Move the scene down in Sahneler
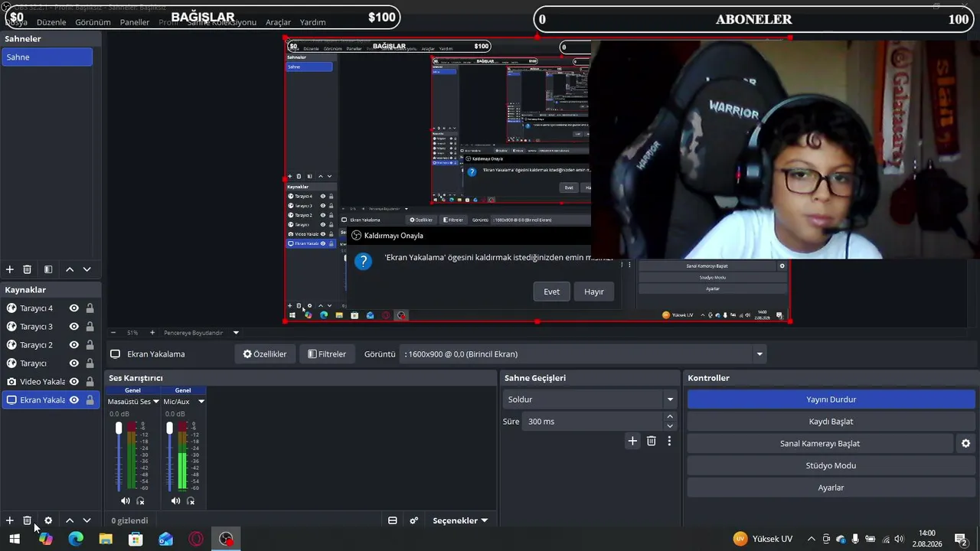Viewport: 980px width, 551px height. 87,269
